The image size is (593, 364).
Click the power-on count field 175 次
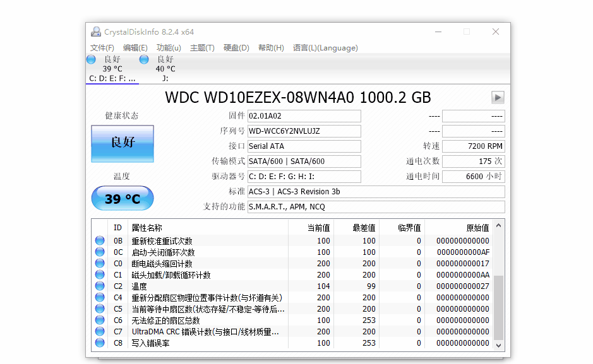coord(474,161)
